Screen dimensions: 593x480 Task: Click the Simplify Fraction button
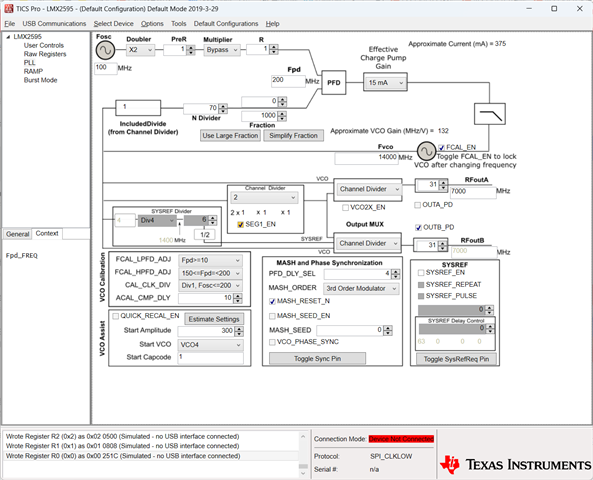pyautogui.click(x=293, y=135)
